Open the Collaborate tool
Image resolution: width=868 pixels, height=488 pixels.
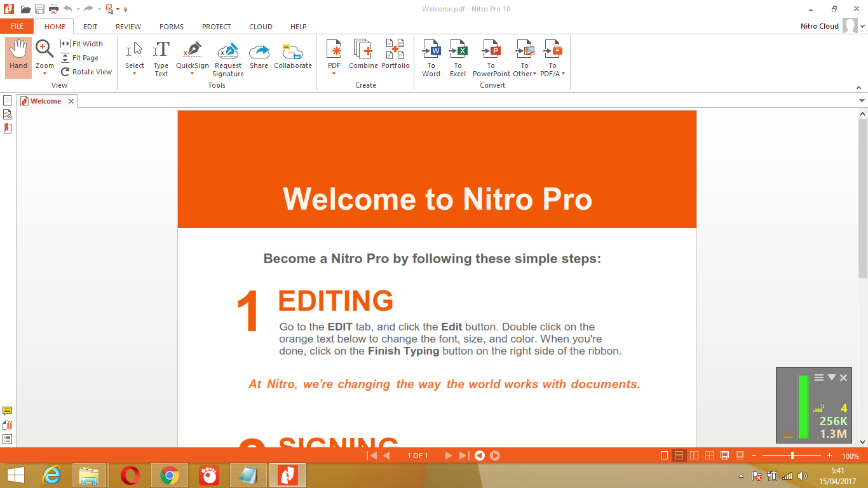[293, 55]
